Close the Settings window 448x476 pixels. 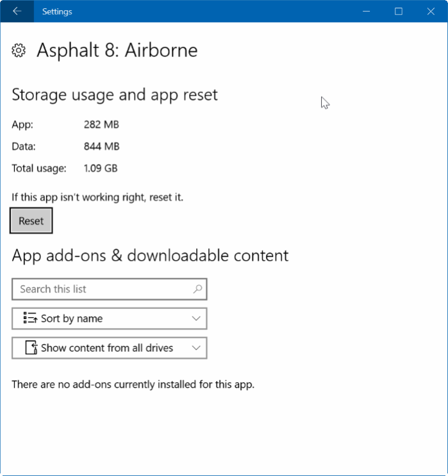click(431, 12)
